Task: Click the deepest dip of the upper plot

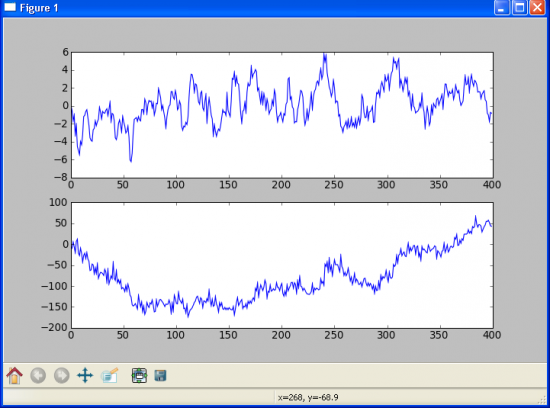Action: [131, 161]
